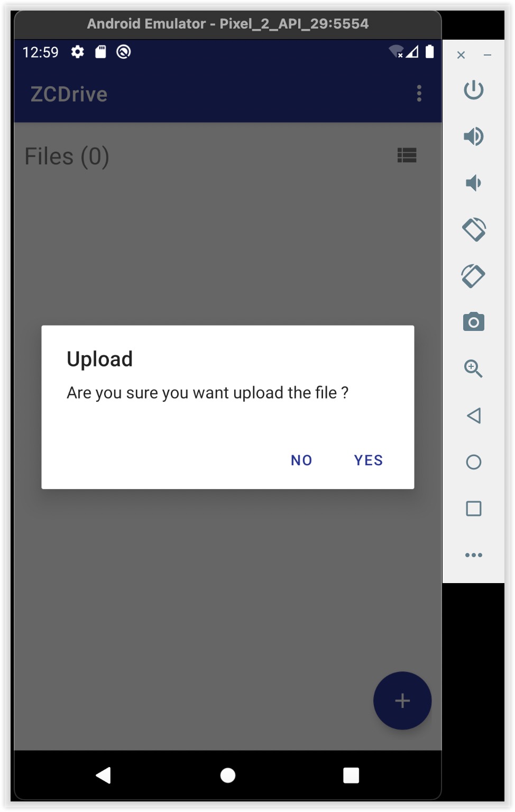The image size is (515, 812).
Task: Open the ZCDrive three-dot overflow menu
Action: [x=419, y=94]
